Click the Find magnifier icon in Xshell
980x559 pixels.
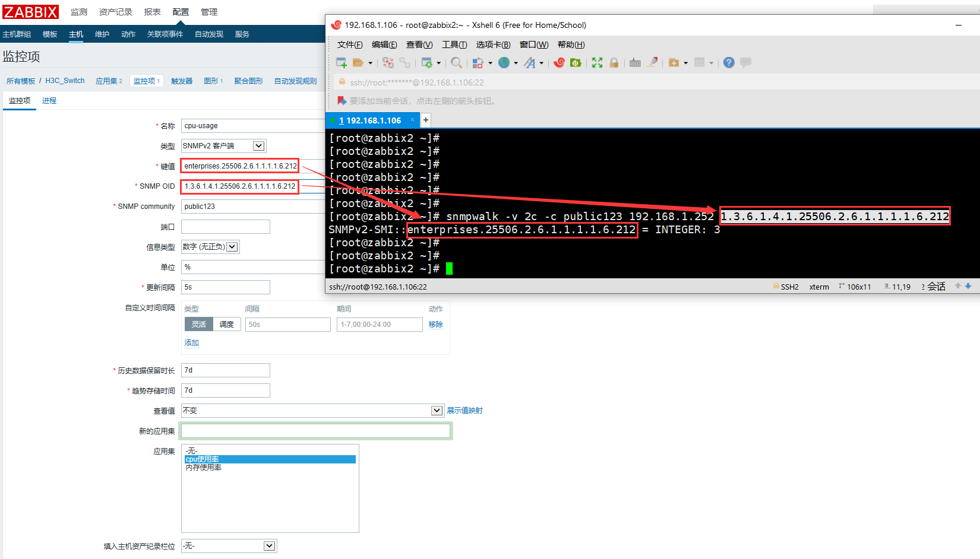(456, 63)
